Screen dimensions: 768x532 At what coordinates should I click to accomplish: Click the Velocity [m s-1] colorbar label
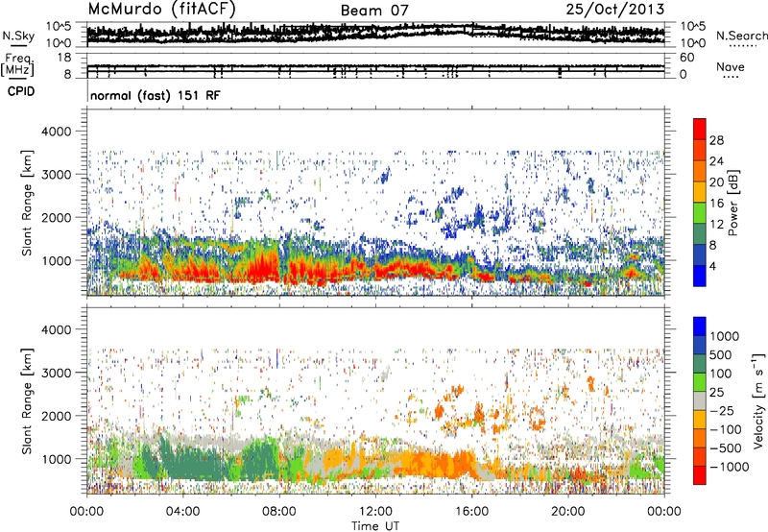tap(758, 400)
